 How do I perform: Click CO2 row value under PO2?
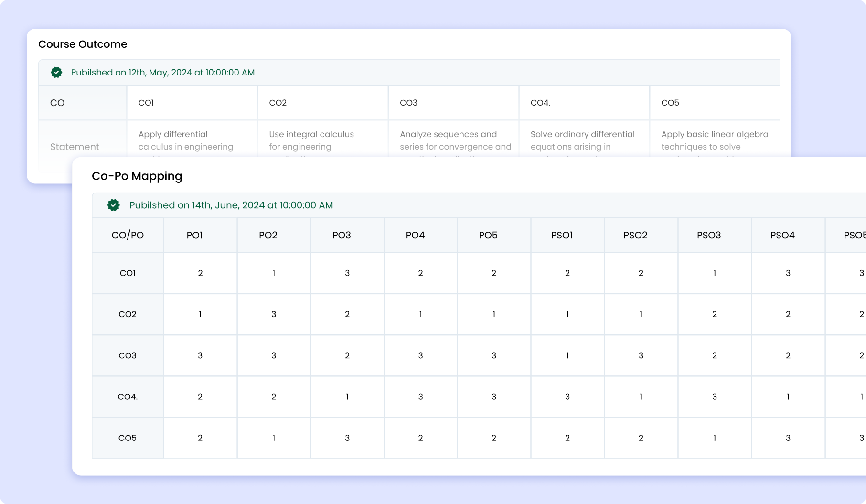point(274,314)
